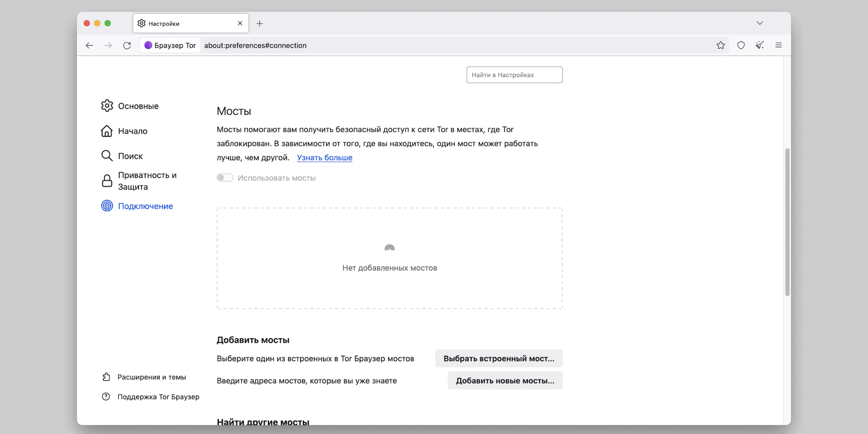Click the Узнать больше link
Viewport: 868px width, 434px height.
tap(325, 158)
